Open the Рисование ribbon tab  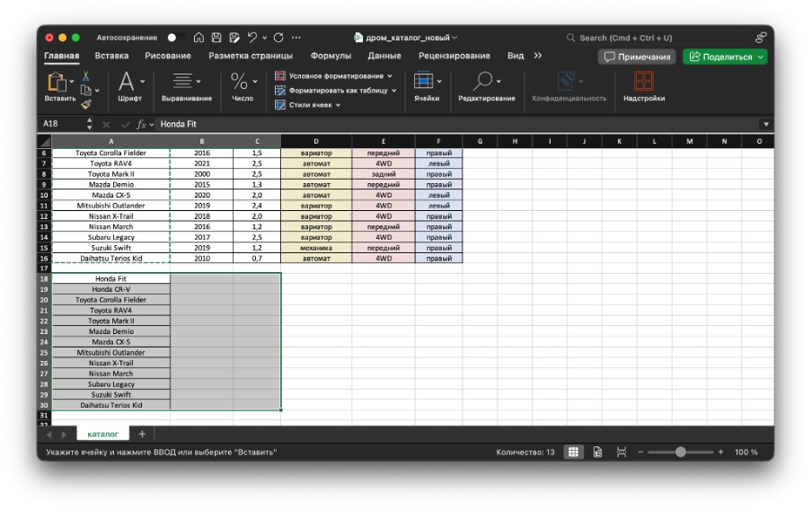[168, 56]
